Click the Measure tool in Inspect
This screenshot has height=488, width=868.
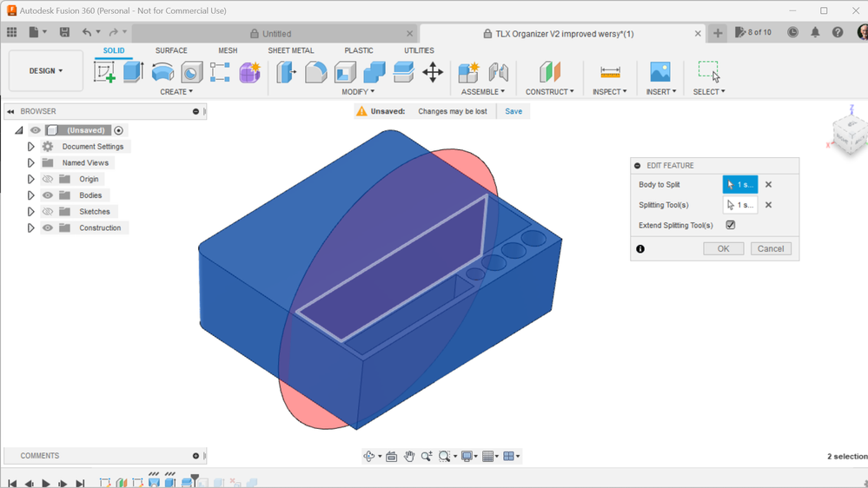(x=610, y=72)
